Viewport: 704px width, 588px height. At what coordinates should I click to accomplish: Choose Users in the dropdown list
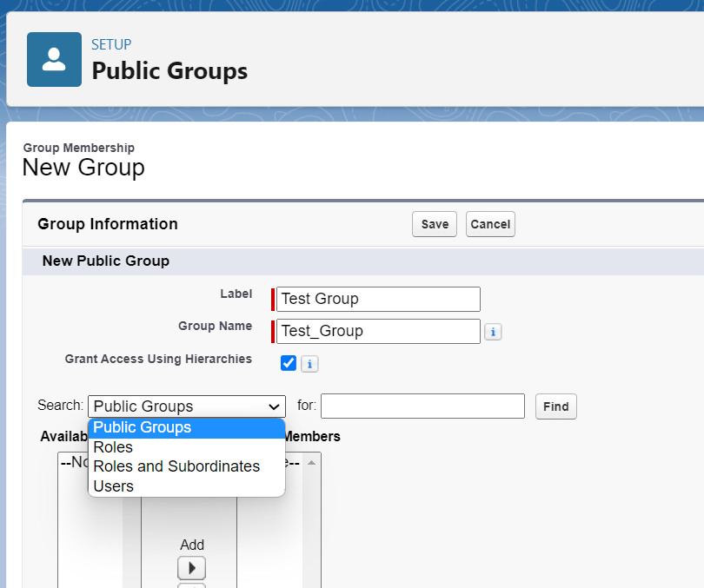point(187,486)
